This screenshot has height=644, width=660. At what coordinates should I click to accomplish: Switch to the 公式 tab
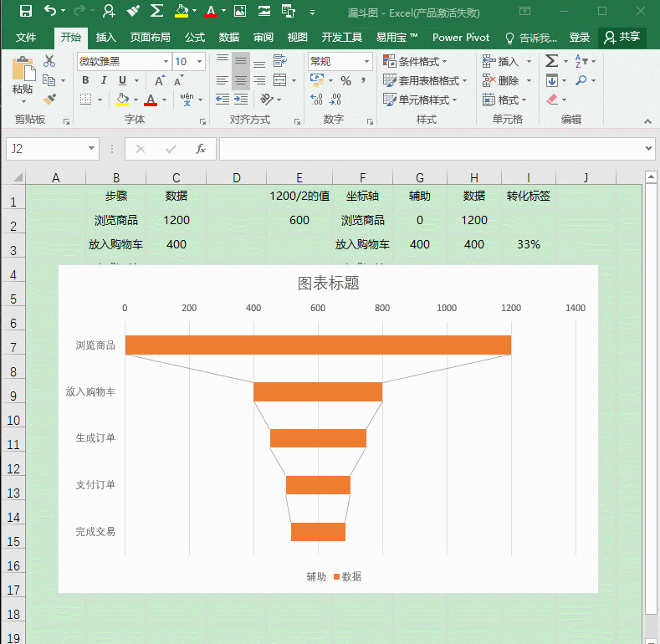[x=195, y=38]
